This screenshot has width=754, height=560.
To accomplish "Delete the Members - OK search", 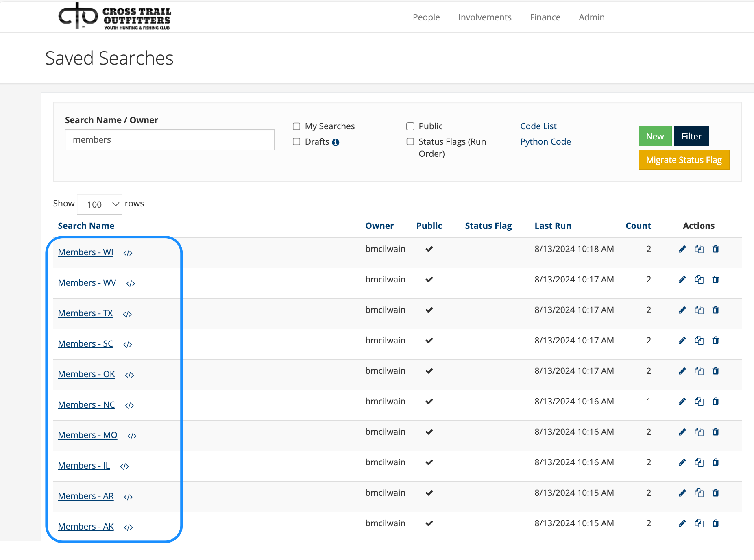I will (716, 371).
